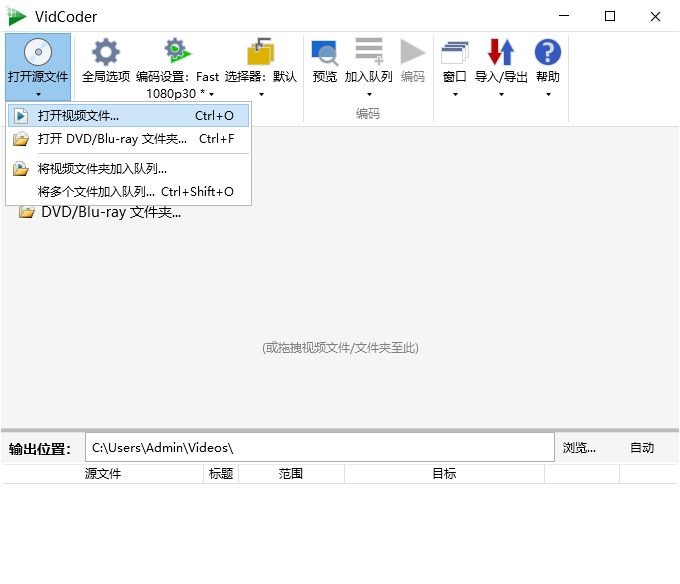The width and height of the screenshot is (680, 584).
Task: Click the 范围 column header
Action: (x=291, y=473)
